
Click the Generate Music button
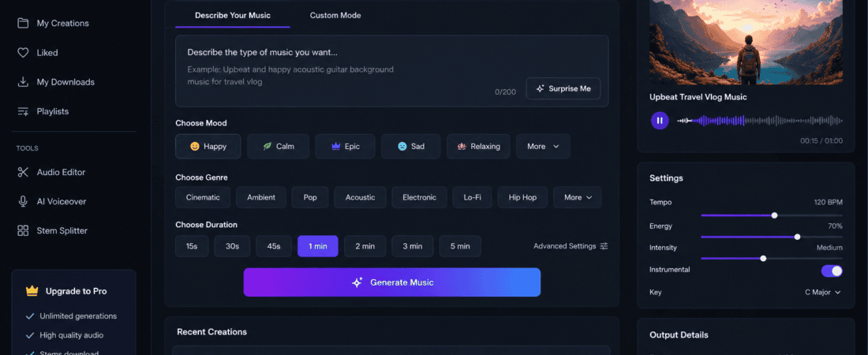[392, 282]
